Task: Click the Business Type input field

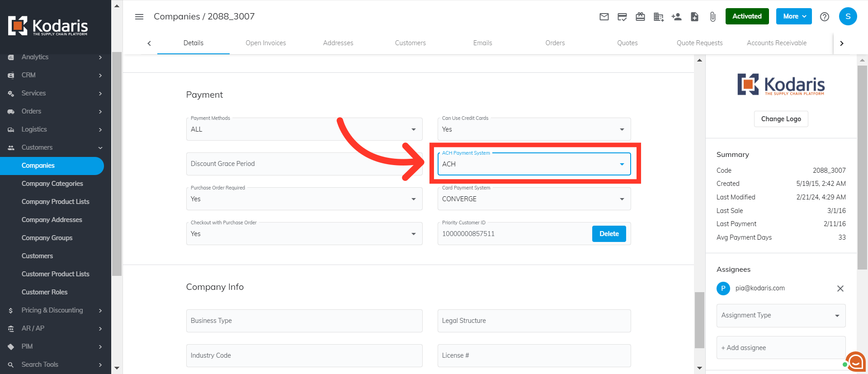Action: click(304, 321)
